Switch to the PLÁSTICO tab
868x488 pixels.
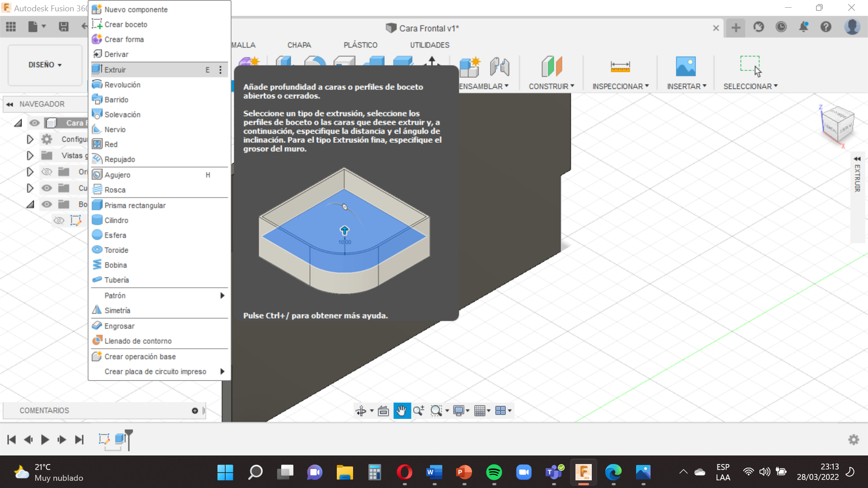click(x=360, y=45)
